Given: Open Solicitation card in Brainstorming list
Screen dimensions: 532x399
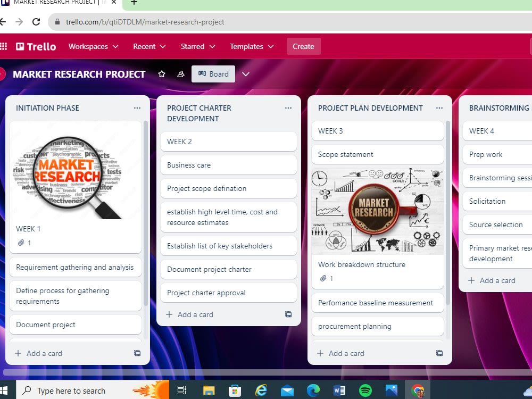Looking at the screenshot, I should tap(497, 201).
